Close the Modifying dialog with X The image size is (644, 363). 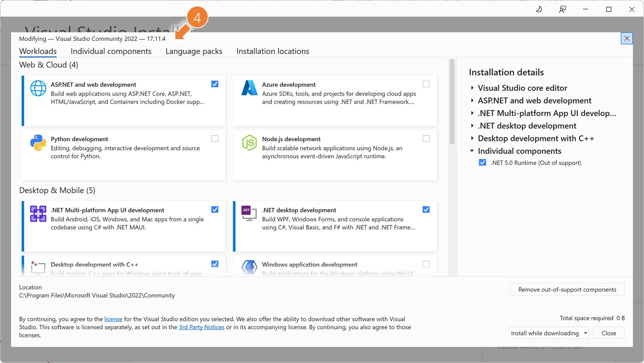pos(627,38)
